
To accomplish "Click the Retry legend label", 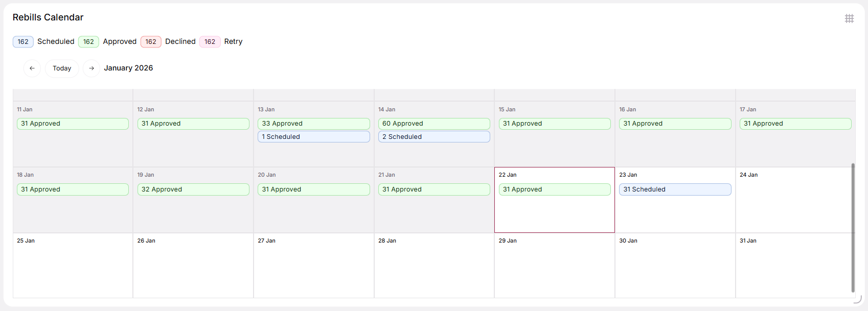I will (233, 41).
